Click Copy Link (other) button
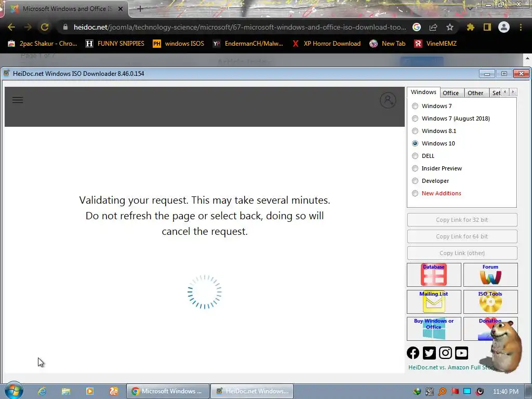 pos(462,253)
